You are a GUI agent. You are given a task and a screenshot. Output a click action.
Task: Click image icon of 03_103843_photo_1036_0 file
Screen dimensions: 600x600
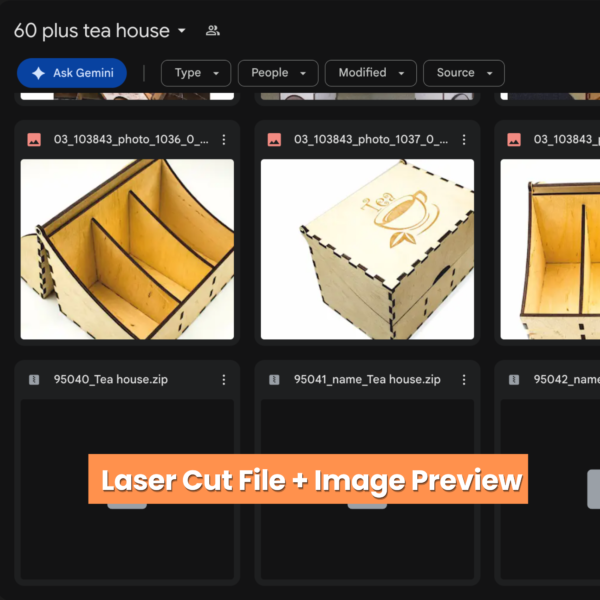pos(34,140)
